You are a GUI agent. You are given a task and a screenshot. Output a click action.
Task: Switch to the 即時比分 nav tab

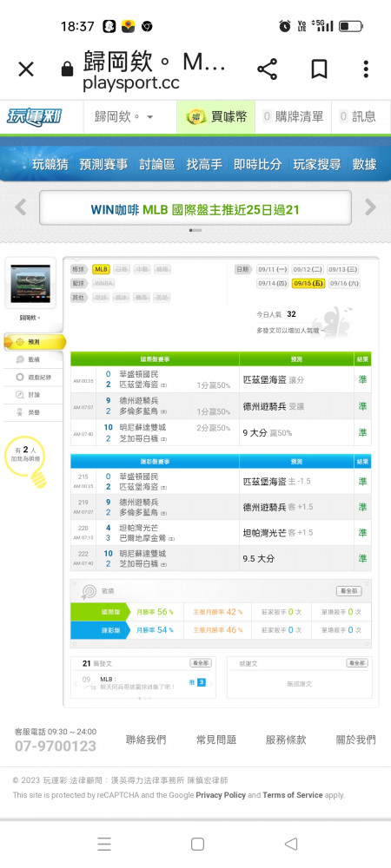257,164
